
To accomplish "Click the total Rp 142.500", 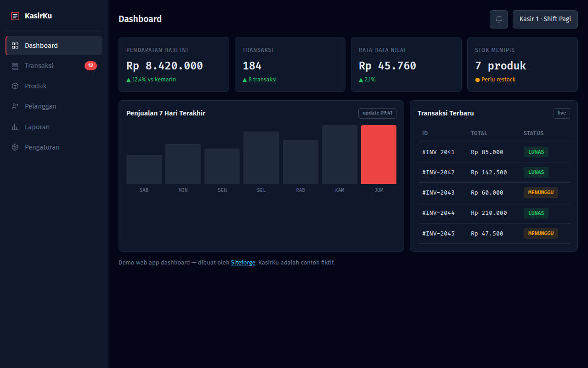I will (x=489, y=172).
